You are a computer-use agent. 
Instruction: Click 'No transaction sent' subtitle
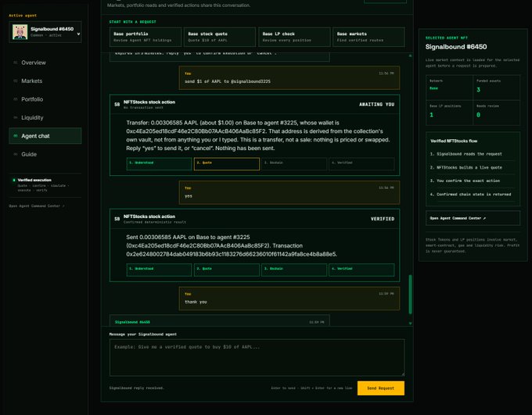coord(143,108)
